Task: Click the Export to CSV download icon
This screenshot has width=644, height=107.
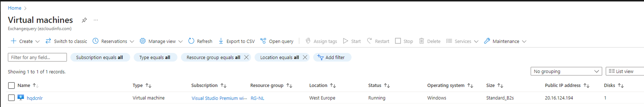Action: pos(221,41)
